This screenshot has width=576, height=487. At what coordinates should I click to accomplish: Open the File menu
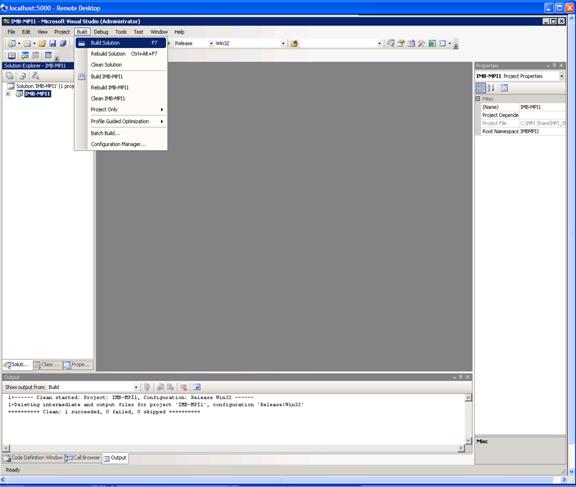click(11, 32)
